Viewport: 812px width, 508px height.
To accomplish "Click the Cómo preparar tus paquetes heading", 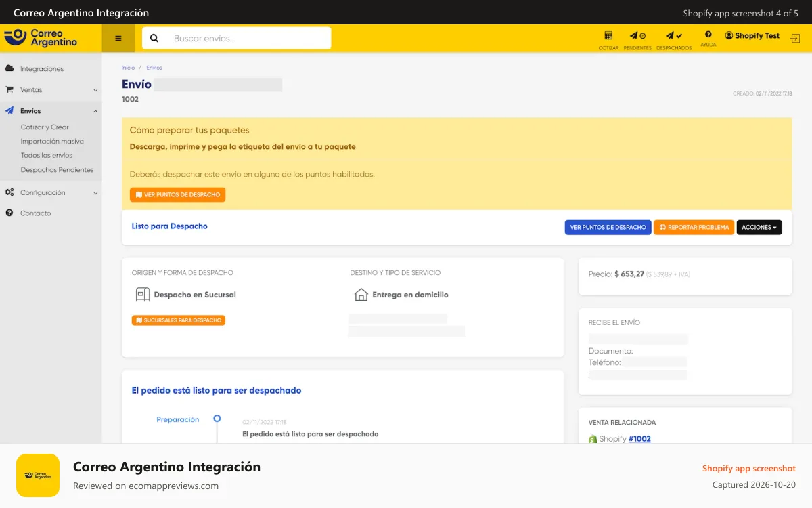I will (189, 130).
